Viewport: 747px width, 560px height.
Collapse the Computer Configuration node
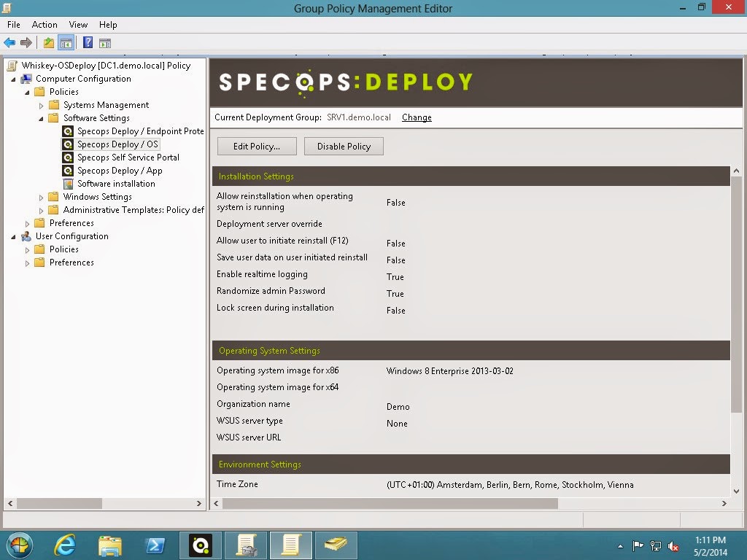point(13,79)
